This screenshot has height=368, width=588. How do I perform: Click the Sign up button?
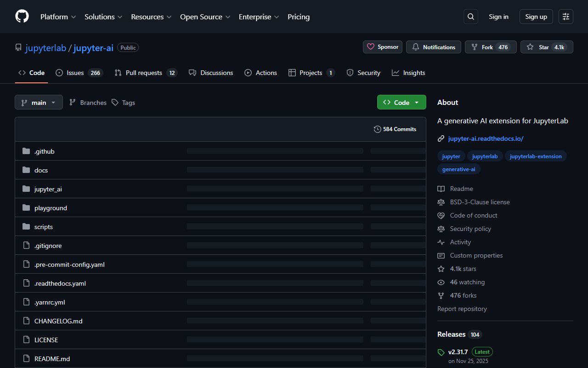tap(536, 17)
